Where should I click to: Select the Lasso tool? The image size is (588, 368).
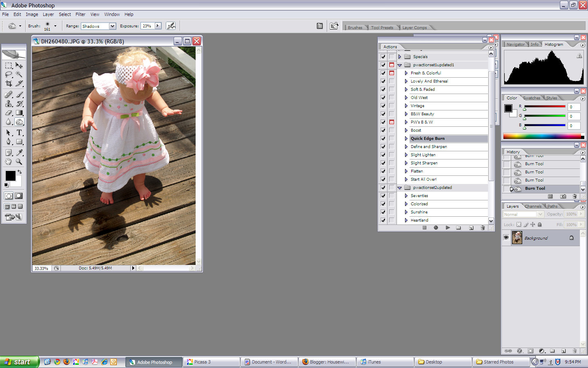click(x=8, y=74)
